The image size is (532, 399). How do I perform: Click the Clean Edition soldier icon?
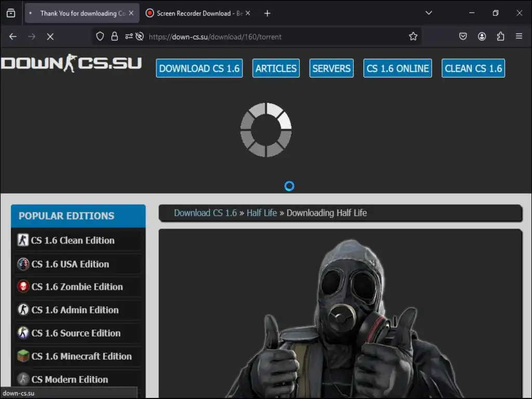tap(23, 240)
